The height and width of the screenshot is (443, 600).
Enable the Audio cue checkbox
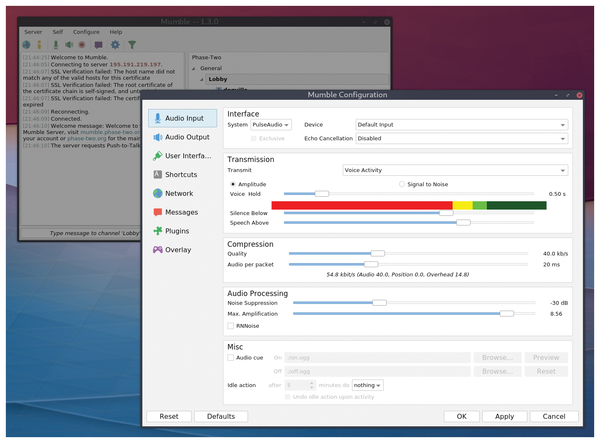point(230,358)
